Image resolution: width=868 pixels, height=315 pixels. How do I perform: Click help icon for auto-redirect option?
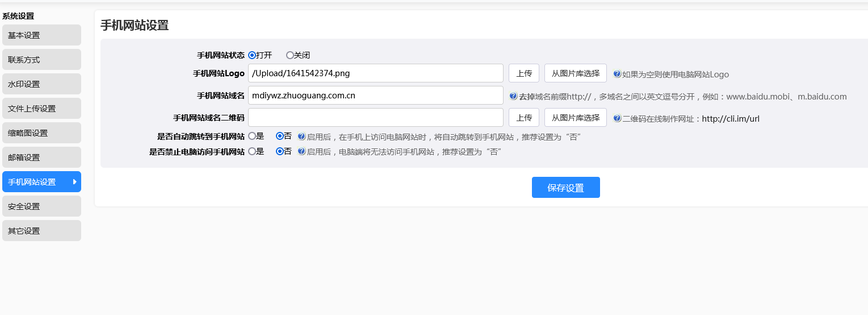pyautogui.click(x=301, y=136)
